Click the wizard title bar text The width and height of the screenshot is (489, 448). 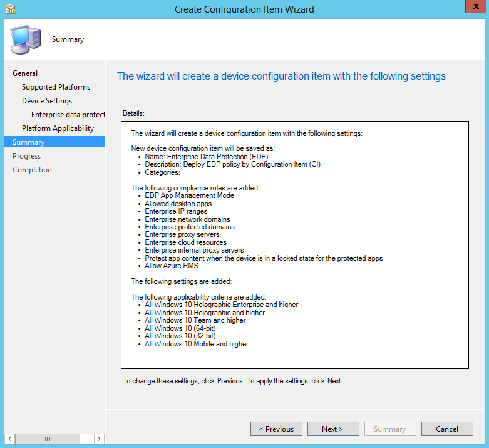pos(244,9)
